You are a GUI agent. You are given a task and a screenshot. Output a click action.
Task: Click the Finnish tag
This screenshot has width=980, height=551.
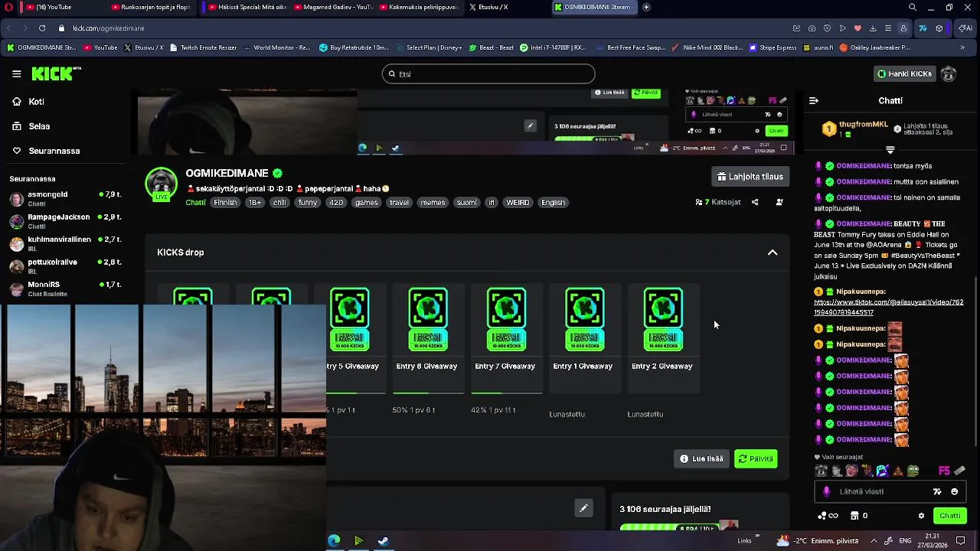[225, 203]
